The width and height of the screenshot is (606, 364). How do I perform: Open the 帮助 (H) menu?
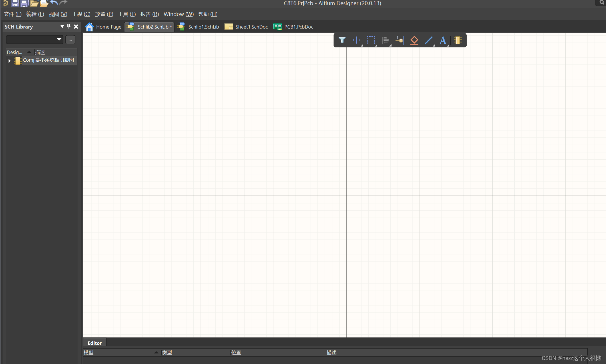point(208,14)
